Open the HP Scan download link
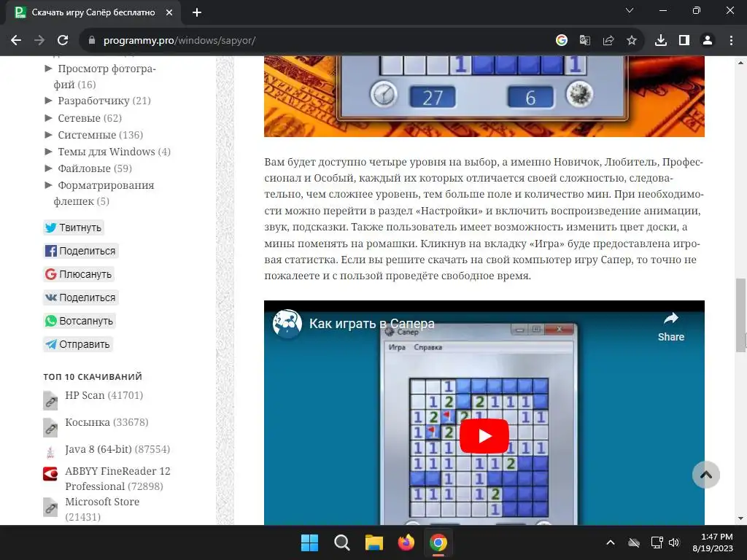 coord(85,395)
